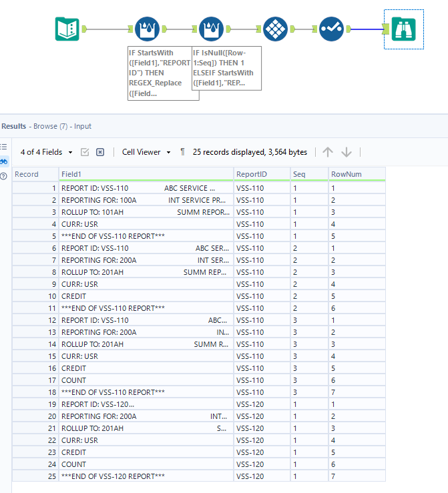Select the Tile tool on canvas
Image resolution: width=448 pixels, height=493 pixels.
[275, 29]
